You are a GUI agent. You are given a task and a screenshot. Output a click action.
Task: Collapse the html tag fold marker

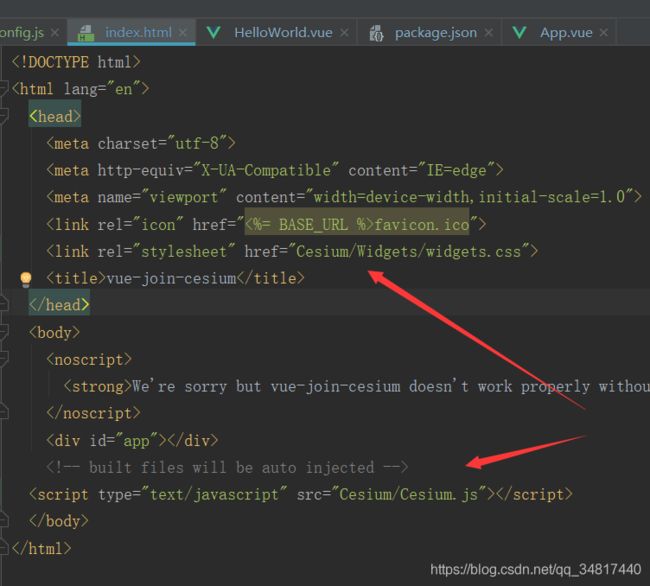pos(4,88)
